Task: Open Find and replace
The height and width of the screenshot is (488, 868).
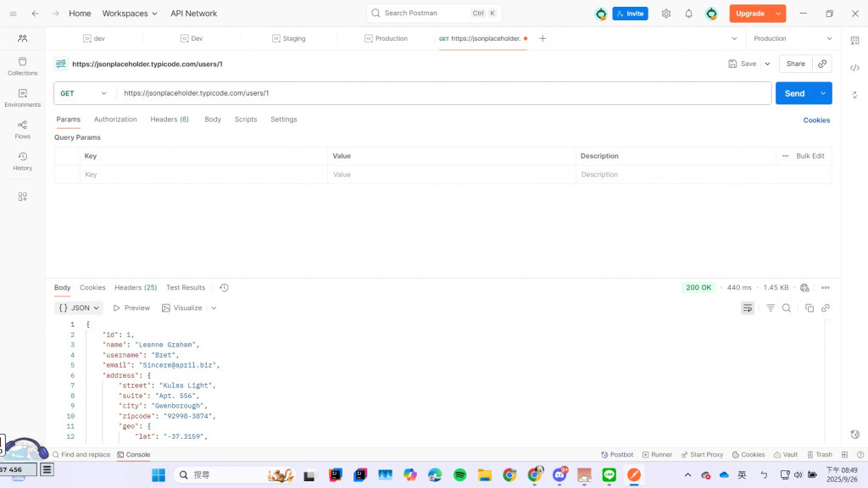Action: point(81,454)
